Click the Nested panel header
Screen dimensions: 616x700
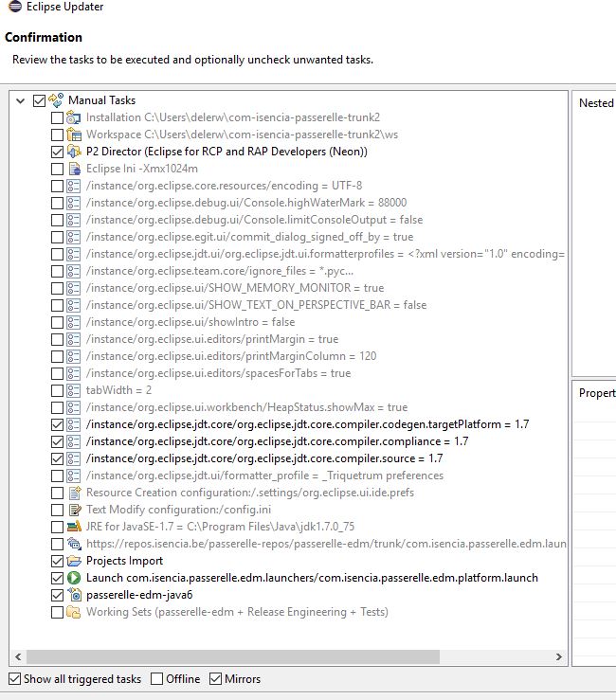[597, 103]
